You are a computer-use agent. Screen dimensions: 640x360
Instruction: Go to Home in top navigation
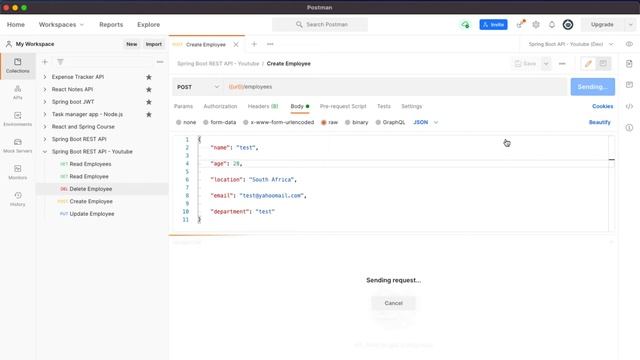(x=16, y=25)
